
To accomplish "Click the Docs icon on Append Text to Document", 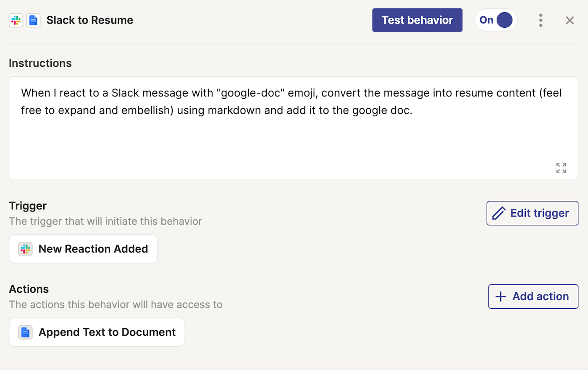I will 25,332.
